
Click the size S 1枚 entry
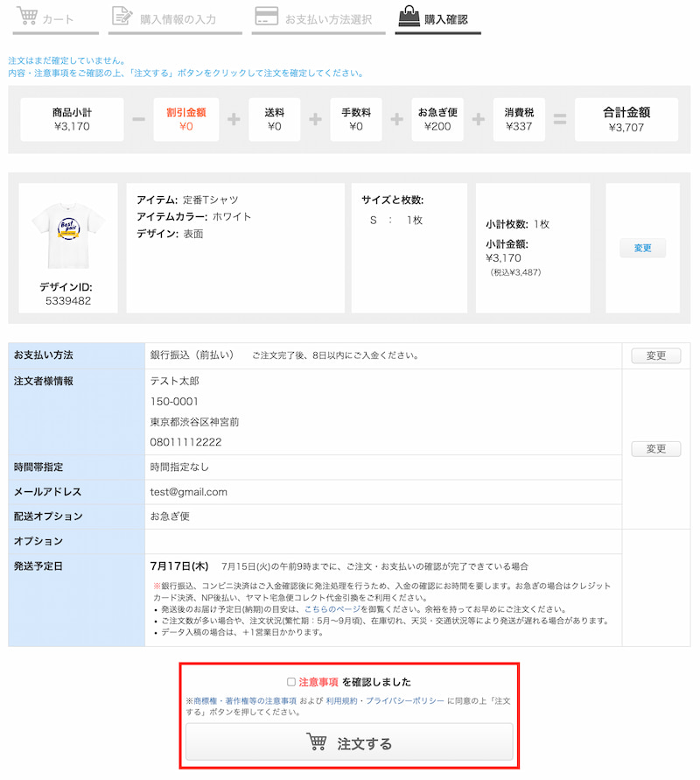(396, 221)
